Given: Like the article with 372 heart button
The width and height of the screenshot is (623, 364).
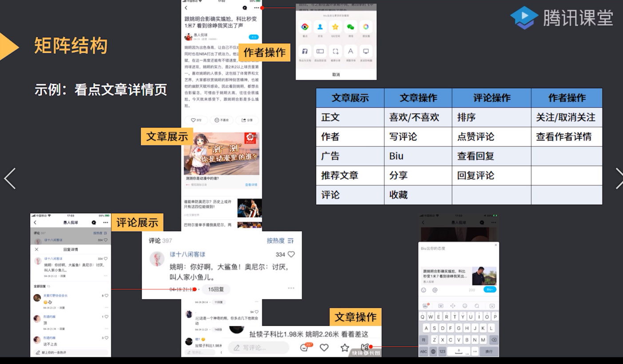Looking at the screenshot, I should point(196,120).
